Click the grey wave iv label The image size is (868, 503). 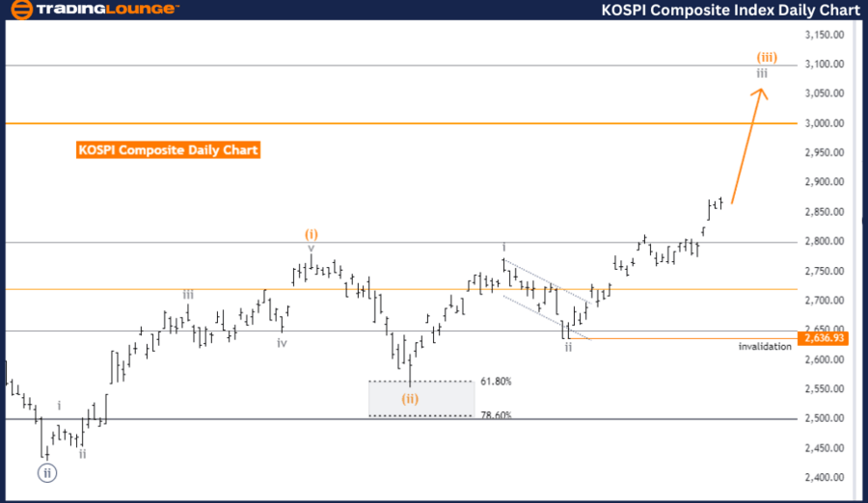point(281,342)
